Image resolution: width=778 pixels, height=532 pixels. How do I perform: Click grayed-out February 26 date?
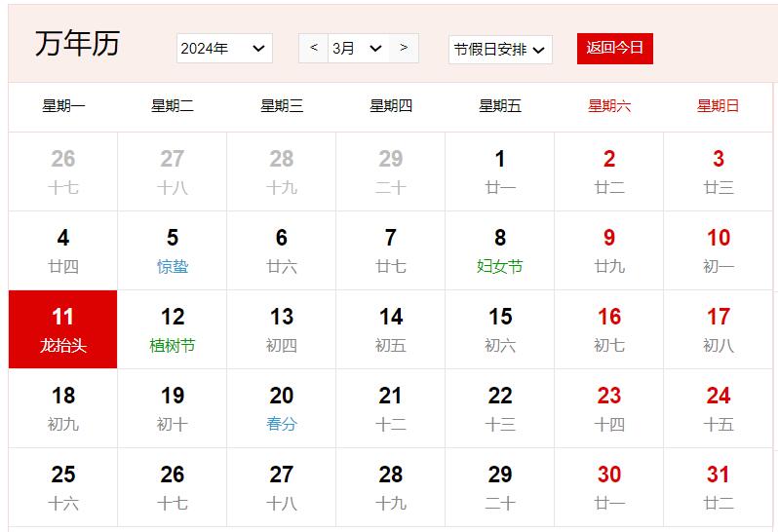(63, 171)
